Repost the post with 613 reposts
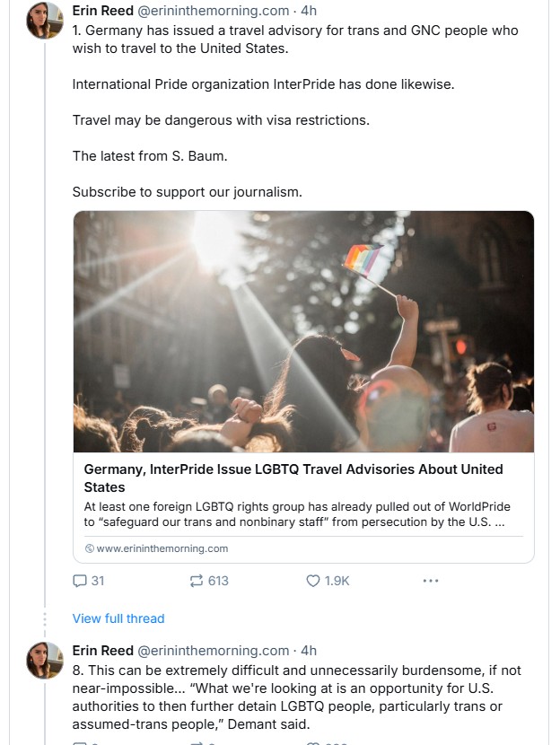560x745 pixels. point(209,581)
